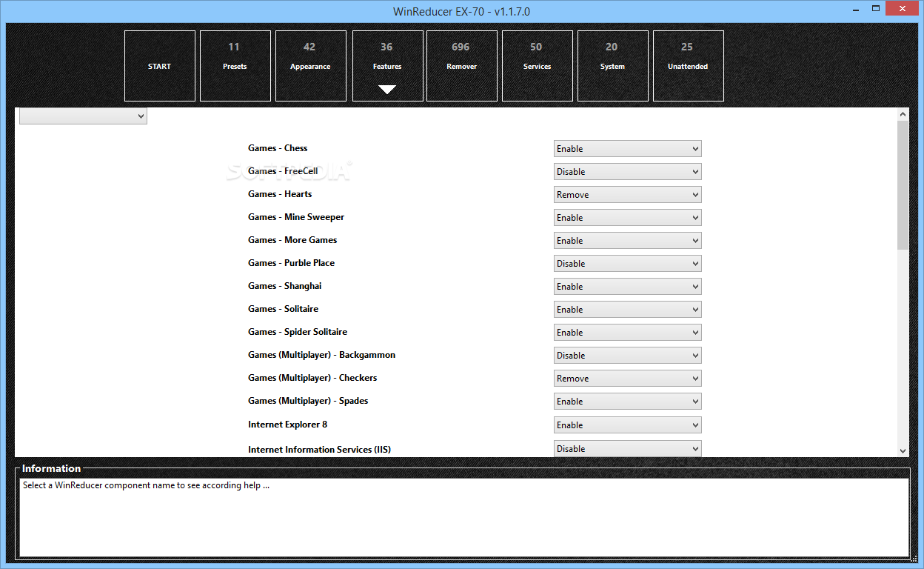The width and height of the screenshot is (924, 569).
Task: Change the Games - Hearts Remove setting
Action: (x=628, y=195)
